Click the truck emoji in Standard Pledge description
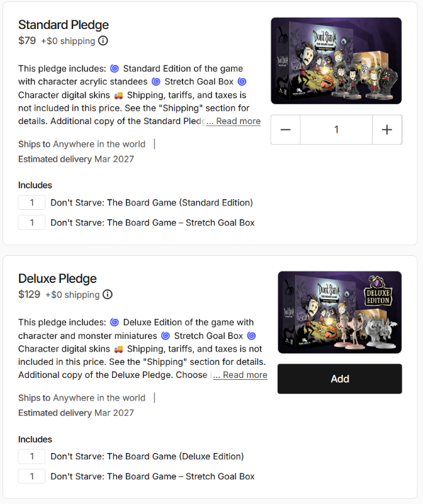Viewport: 423px width, 504px height. point(118,95)
